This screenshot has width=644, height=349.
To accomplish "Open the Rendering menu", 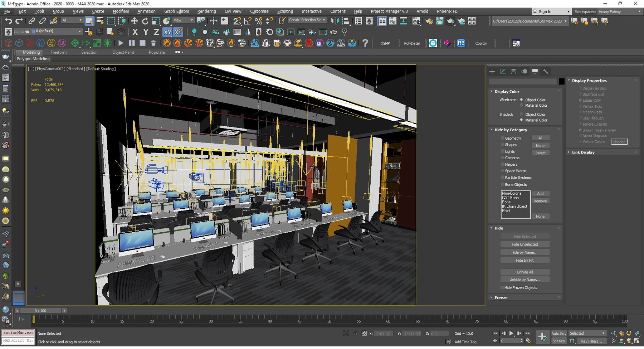I will 206,11.
